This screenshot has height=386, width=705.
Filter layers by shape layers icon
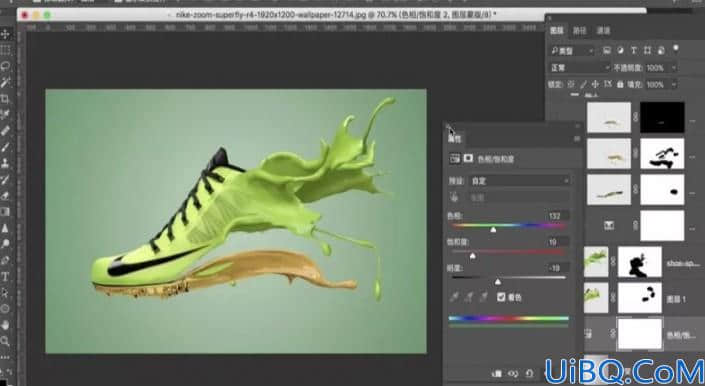647,50
